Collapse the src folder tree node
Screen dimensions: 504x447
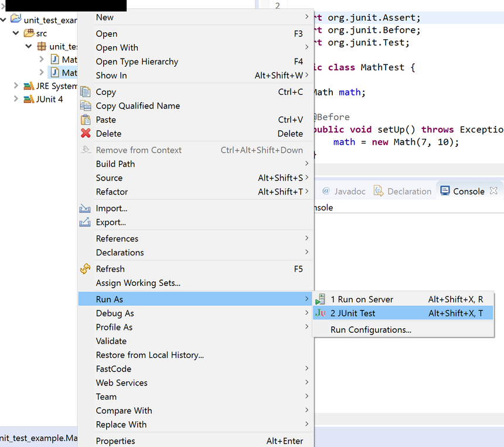(16, 33)
